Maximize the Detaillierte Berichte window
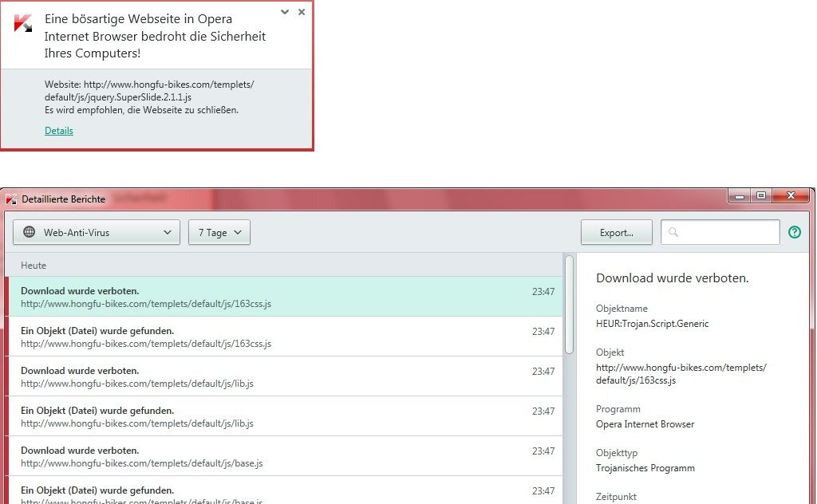The height and width of the screenshot is (504, 817). pyautogui.click(x=761, y=196)
